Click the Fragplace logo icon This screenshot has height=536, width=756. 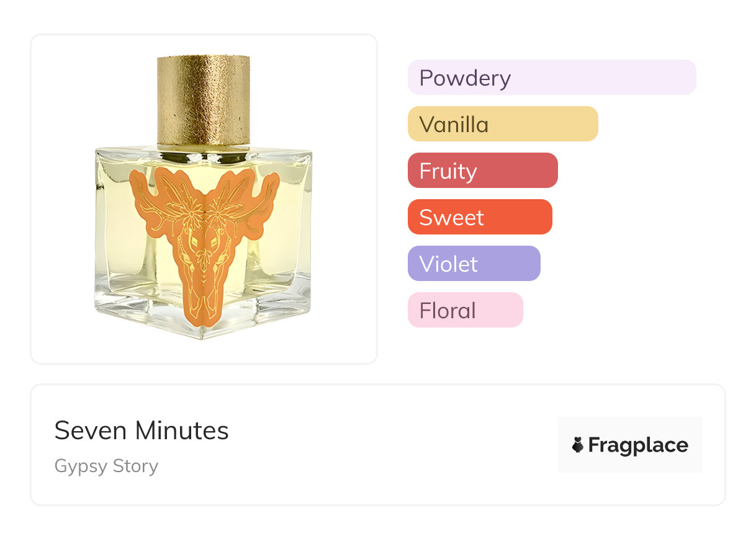tap(578, 445)
